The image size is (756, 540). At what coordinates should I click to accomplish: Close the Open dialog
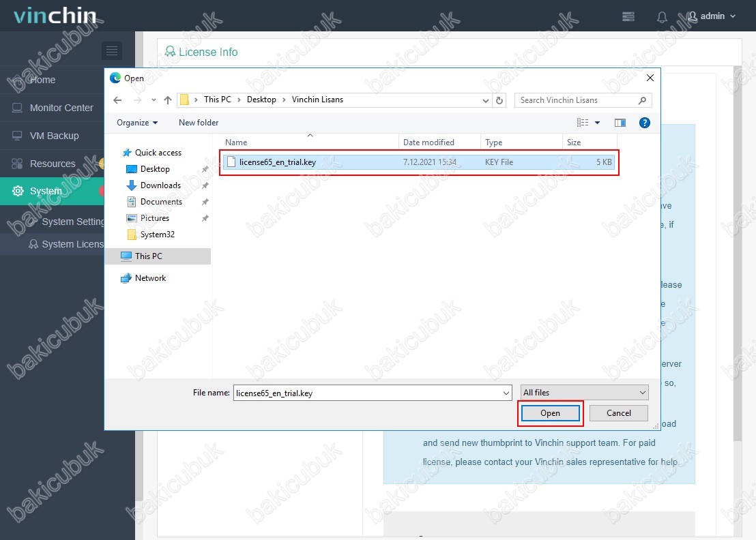click(x=650, y=78)
